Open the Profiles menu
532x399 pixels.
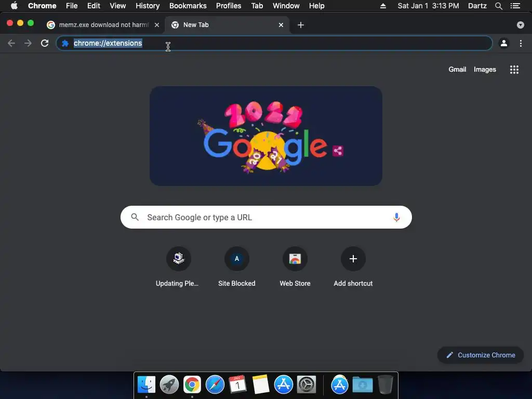click(x=229, y=6)
